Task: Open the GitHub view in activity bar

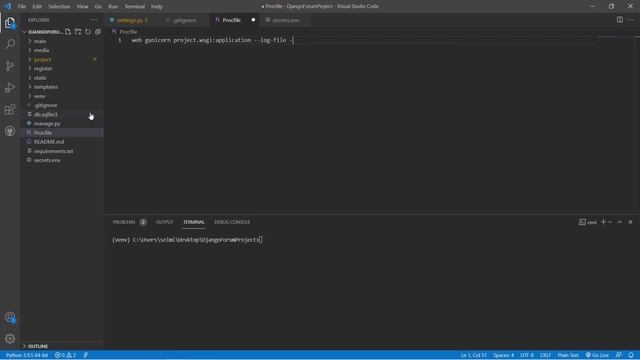Action: coord(10,131)
